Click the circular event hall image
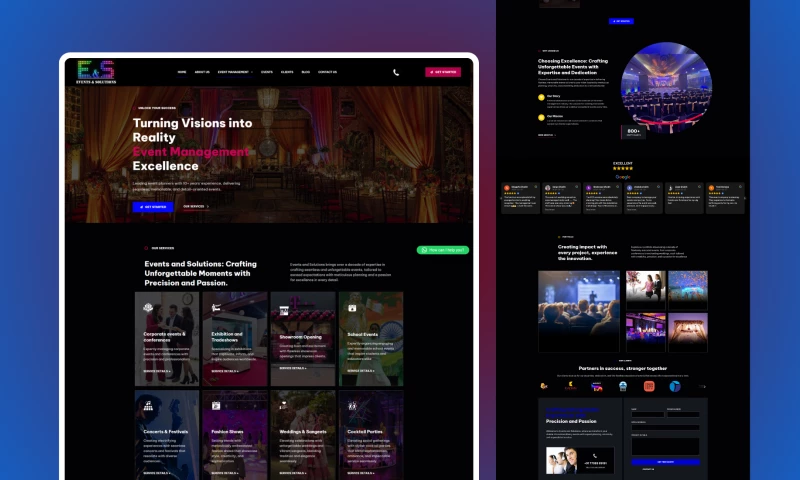This screenshot has width=800, height=480. pos(666,87)
